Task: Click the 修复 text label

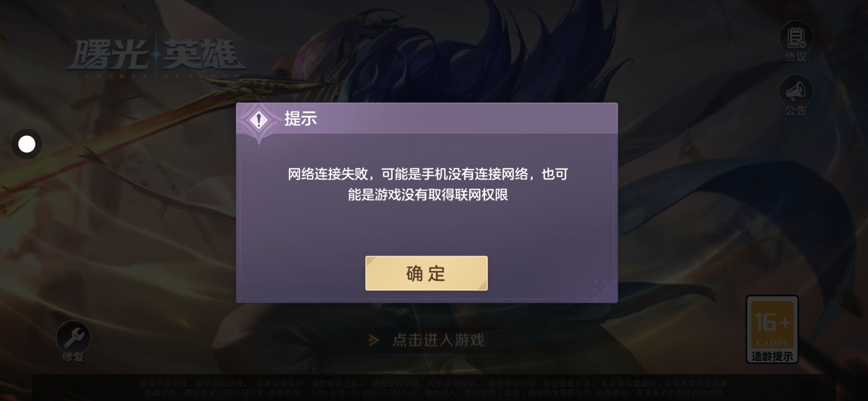Action: [73, 357]
